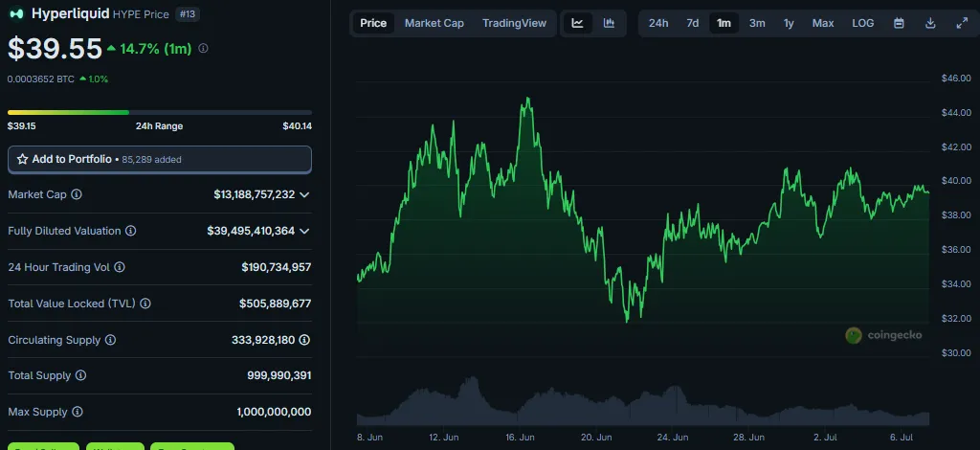Click the $13,188,757,232 market cap value
This screenshot has height=450, width=980.
click(255, 194)
